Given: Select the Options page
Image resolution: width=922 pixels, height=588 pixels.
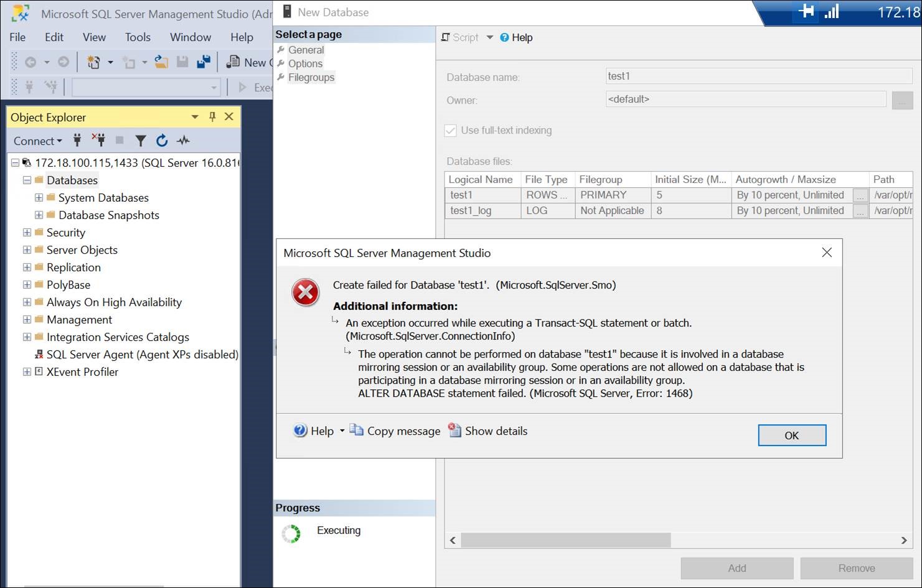Looking at the screenshot, I should 305,63.
